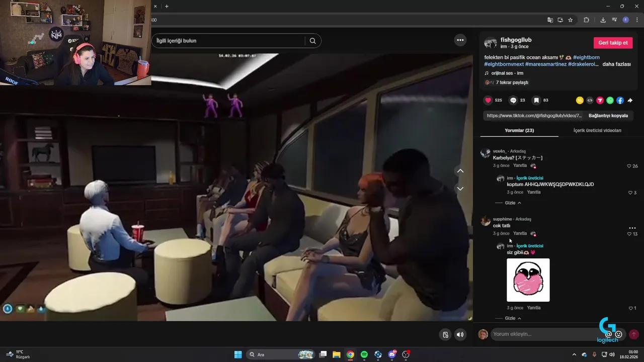Viewport: 644px width, 362px height.
Task: View '7 tekrar paylaştı' reposters
Action: click(507, 82)
